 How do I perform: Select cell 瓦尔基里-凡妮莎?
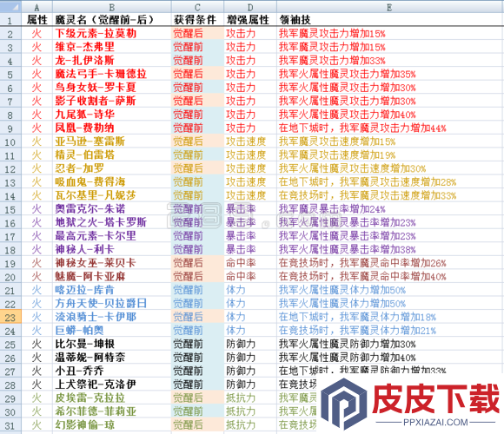[x=112, y=195]
